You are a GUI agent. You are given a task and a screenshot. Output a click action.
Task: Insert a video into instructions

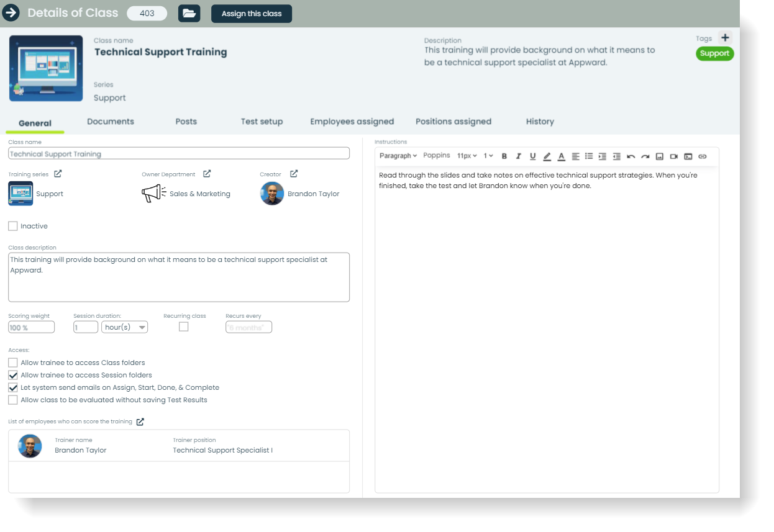[x=674, y=156]
